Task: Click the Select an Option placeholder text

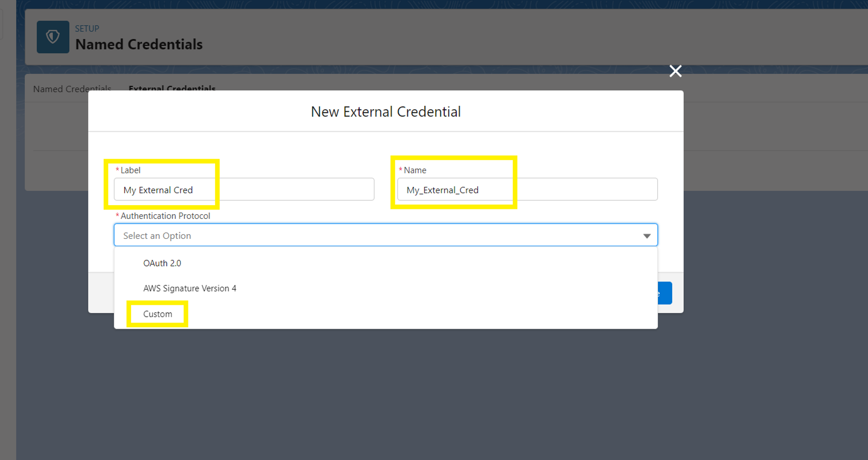Action: [x=157, y=235]
